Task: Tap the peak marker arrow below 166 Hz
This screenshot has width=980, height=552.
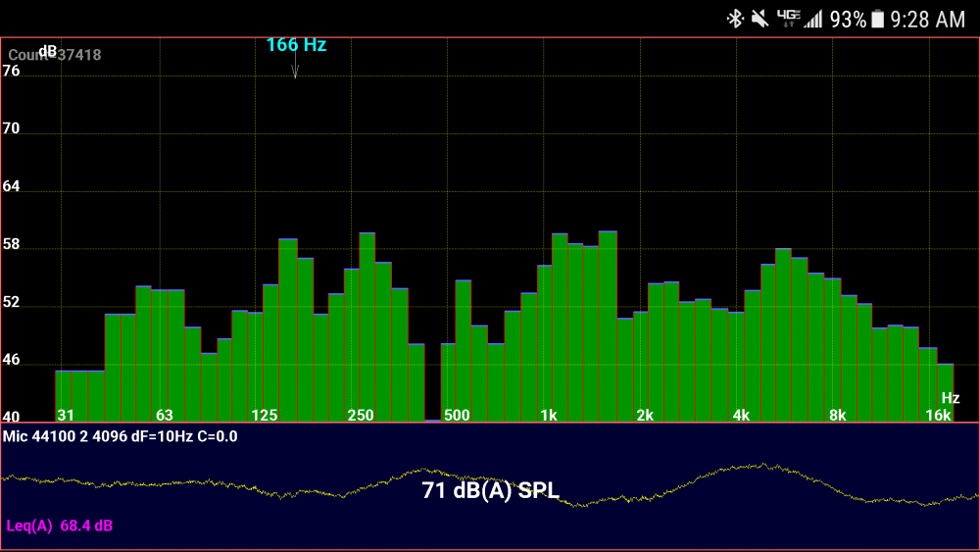Action: pyautogui.click(x=295, y=66)
